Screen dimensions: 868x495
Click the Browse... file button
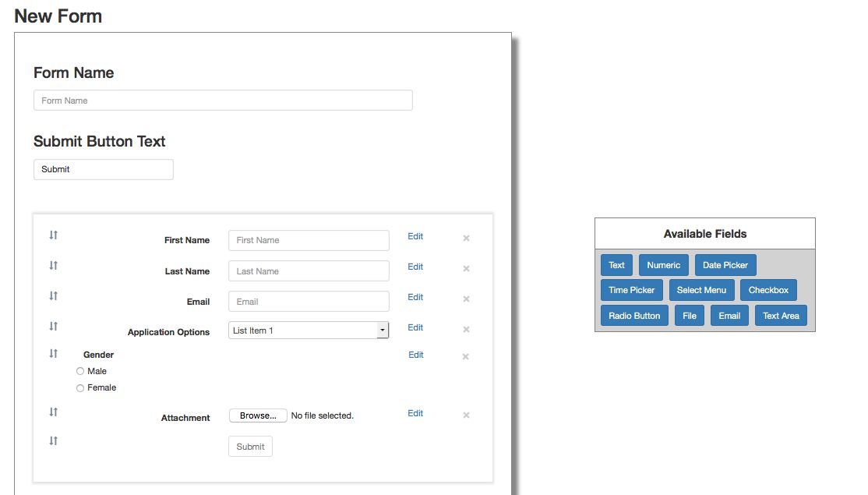[258, 415]
